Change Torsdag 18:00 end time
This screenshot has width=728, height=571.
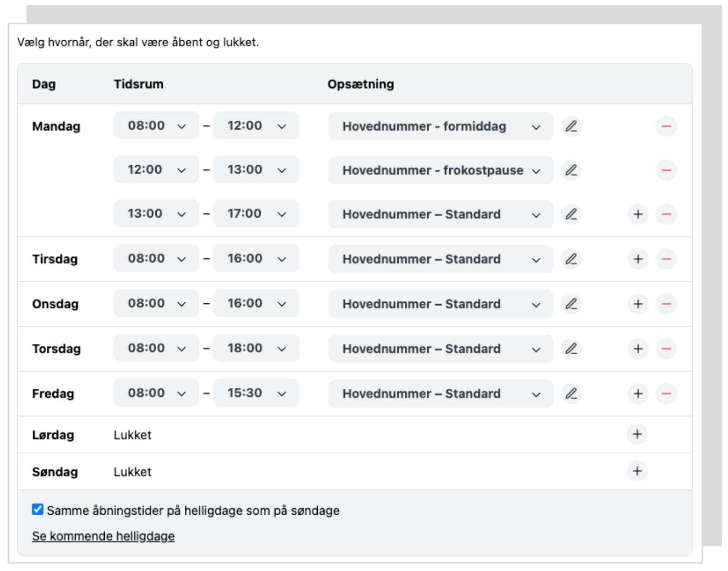point(256,348)
